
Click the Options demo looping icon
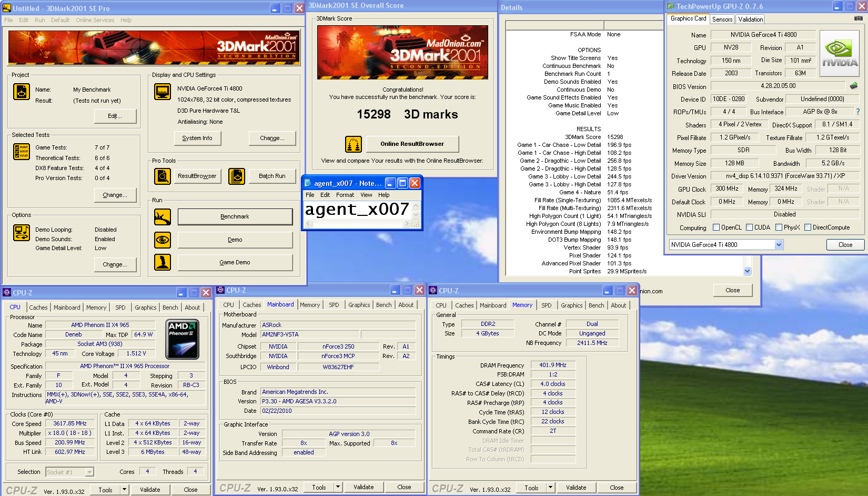coord(22,233)
